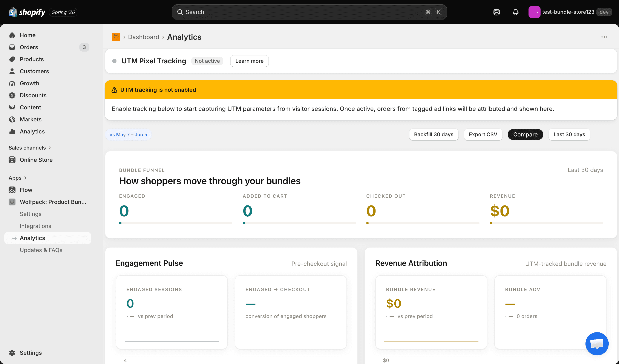619x364 pixels.
Task: Open Updates & FAQs
Action: pyautogui.click(x=41, y=250)
